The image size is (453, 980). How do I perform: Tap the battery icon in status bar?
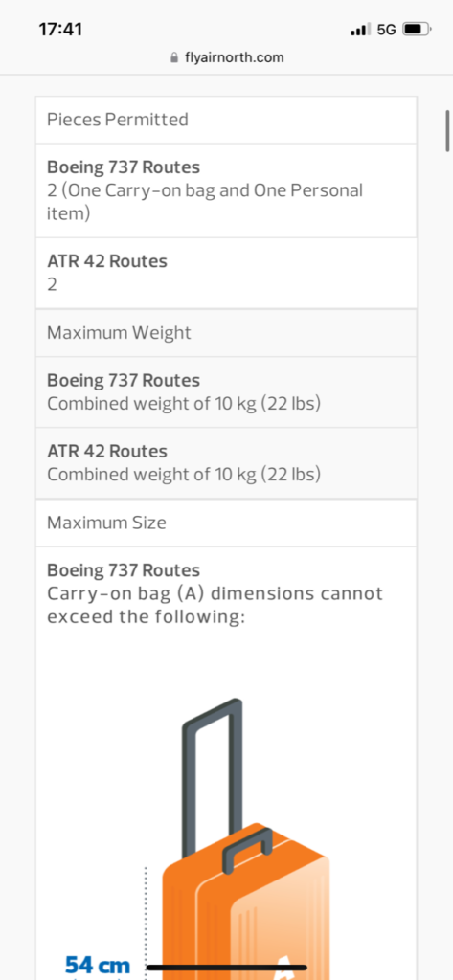pyautogui.click(x=417, y=30)
